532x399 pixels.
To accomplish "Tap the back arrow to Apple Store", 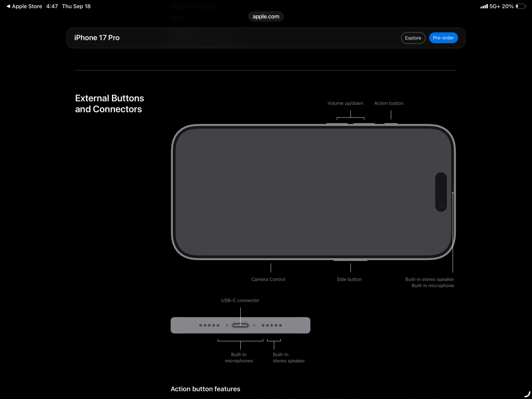I will click(x=8, y=6).
